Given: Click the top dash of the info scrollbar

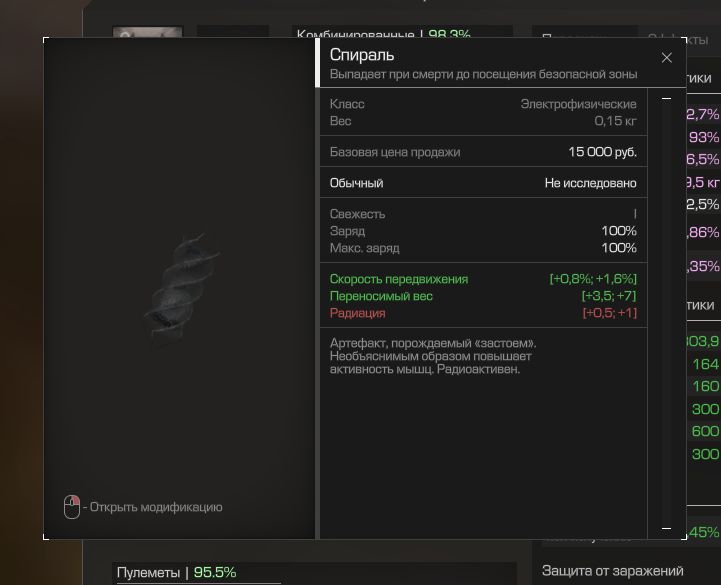Looking at the screenshot, I should tap(666, 98).
